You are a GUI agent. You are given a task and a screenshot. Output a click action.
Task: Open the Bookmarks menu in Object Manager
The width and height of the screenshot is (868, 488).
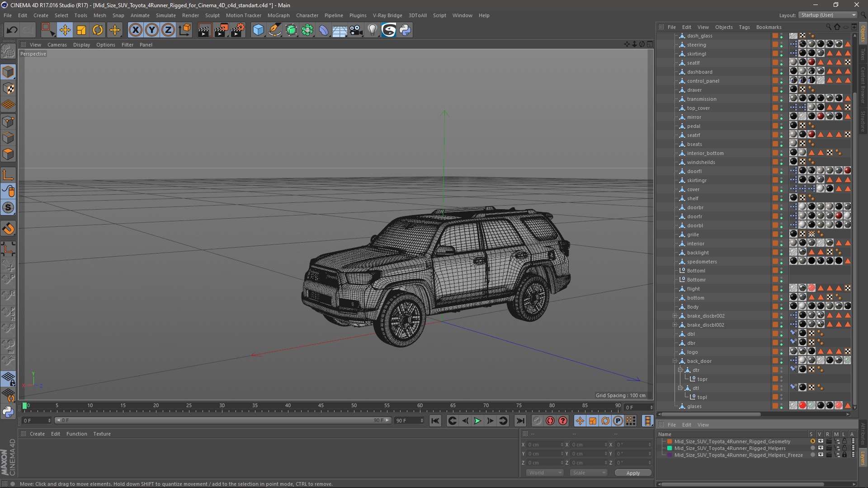pyautogui.click(x=769, y=27)
